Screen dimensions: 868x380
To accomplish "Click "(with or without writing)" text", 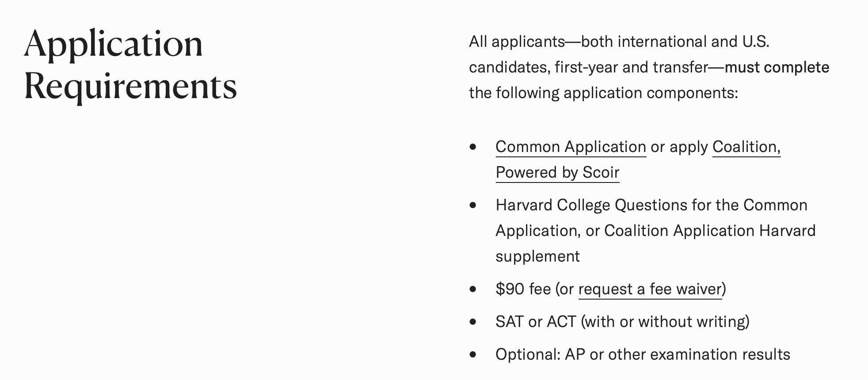I will tap(665, 322).
